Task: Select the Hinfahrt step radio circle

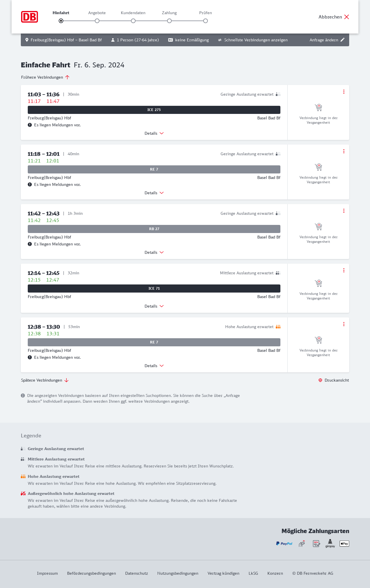Action: [61, 21]
